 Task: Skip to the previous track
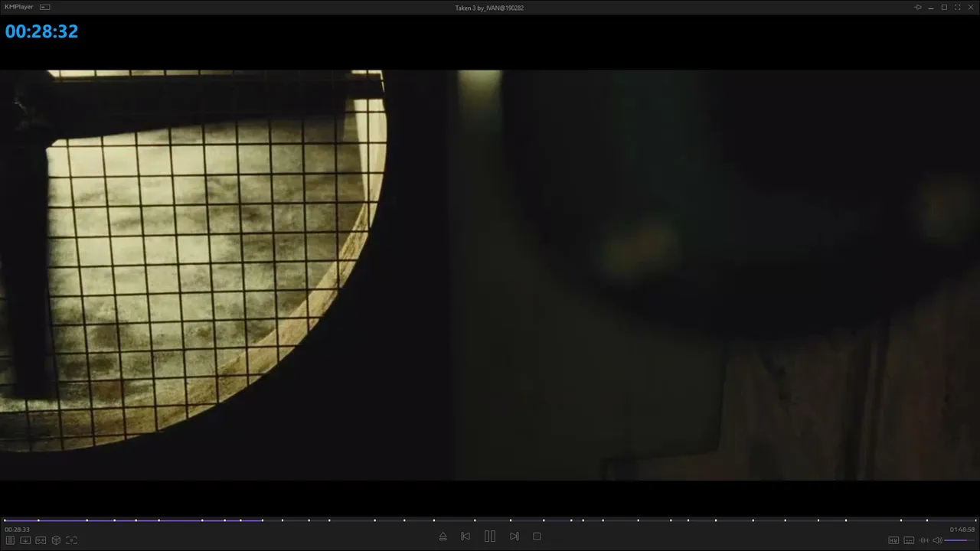[465, 536]
